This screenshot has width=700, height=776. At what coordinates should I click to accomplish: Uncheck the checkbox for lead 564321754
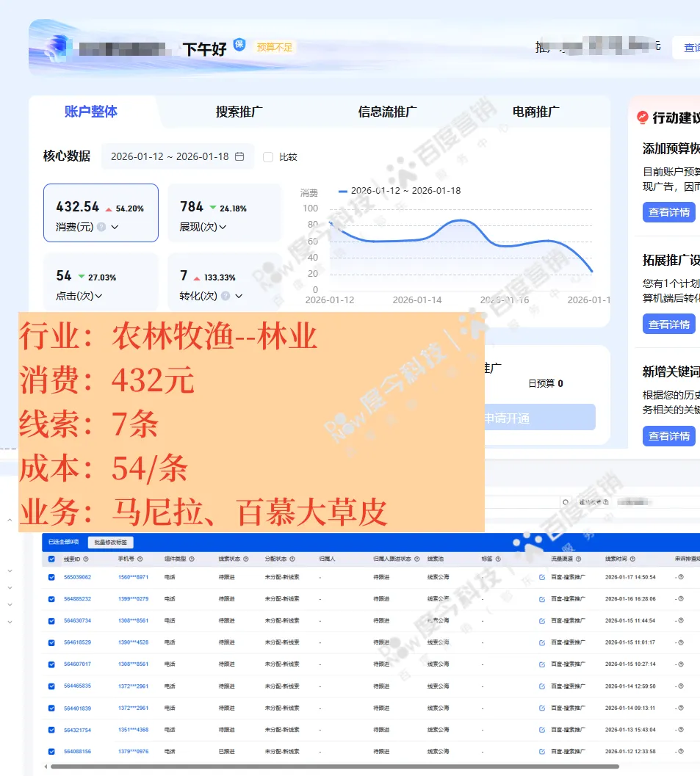click(x=51, y=730)
